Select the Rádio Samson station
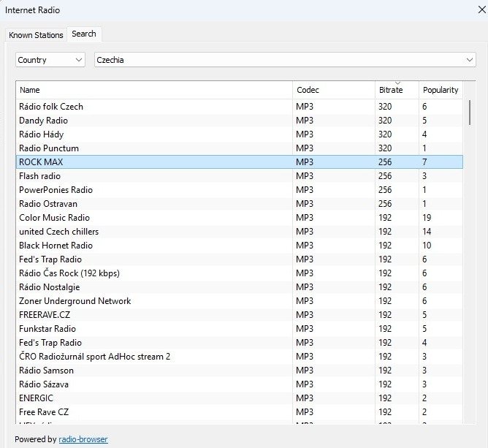Image resolution: width=488 pixels, height=448 pixels. 240,371
